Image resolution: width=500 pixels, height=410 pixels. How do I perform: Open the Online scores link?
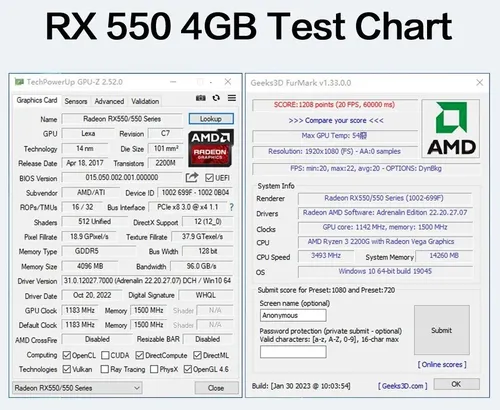coord(442,364)
